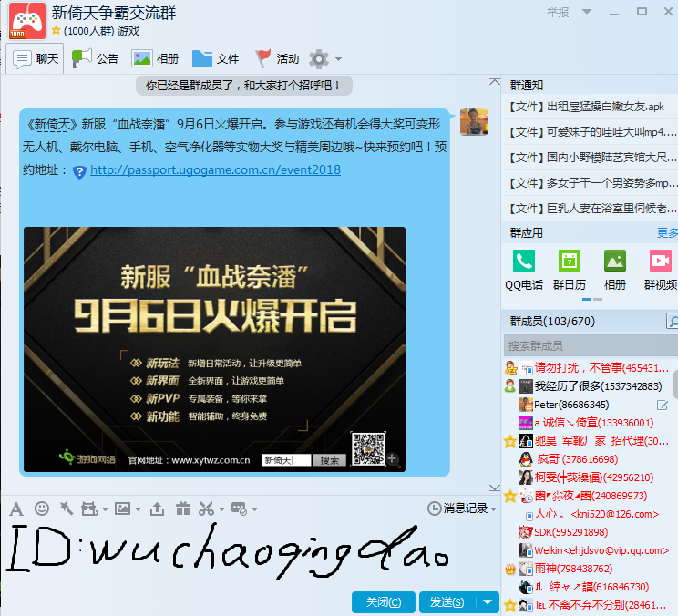Click the upload file icon
The height and width of the screenshot is (616, 678).
tap(157, 508)
